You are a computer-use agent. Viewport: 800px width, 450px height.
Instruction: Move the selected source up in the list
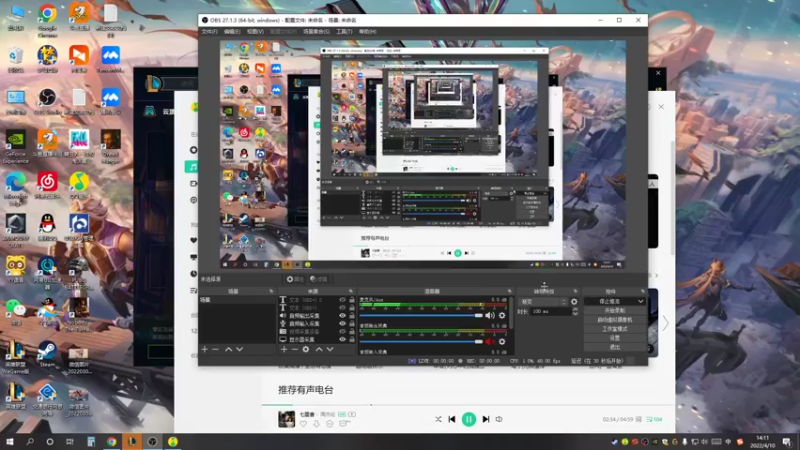[319, 349]
